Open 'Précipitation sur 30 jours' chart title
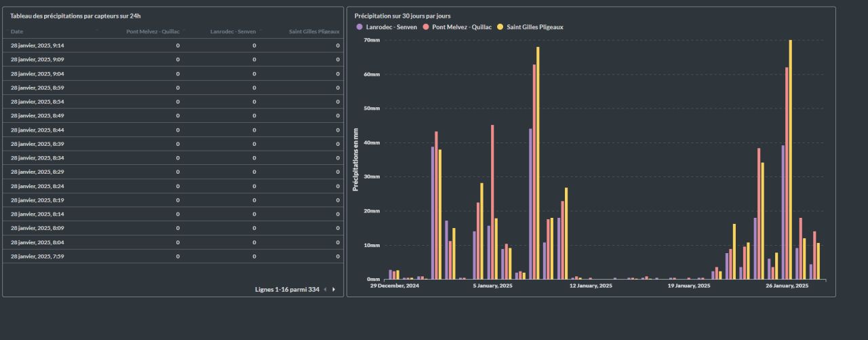 point(402,16)
